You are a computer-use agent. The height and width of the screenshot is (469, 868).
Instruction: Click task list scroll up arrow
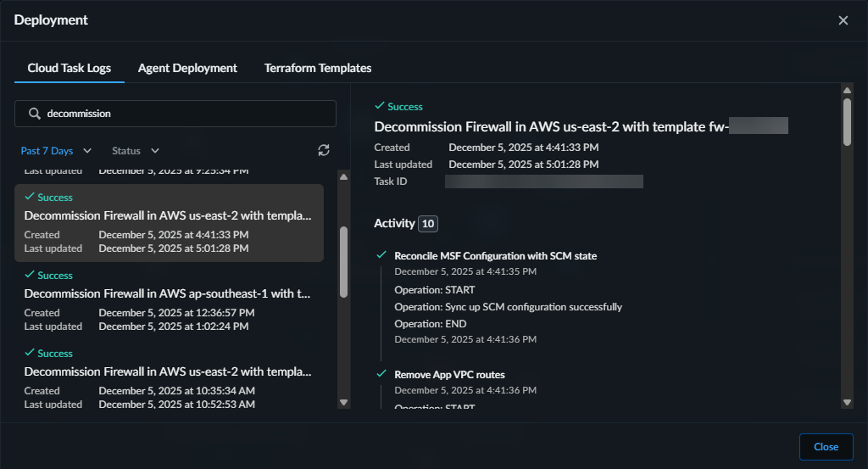pyautogui.click(x=343, y=176)
